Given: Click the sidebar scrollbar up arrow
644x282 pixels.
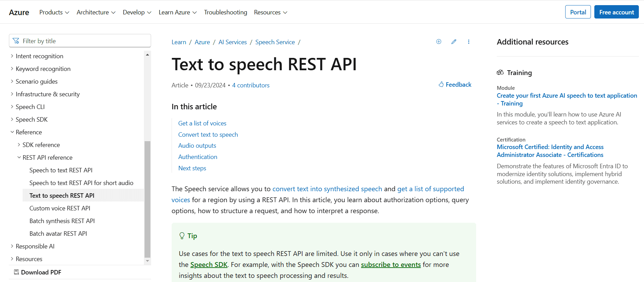Looking at the screenshot, I should click(x=147, y=55).
